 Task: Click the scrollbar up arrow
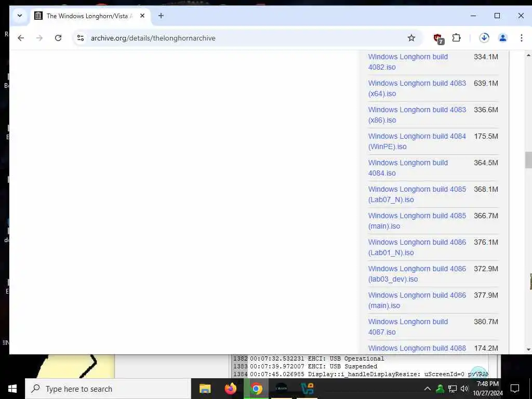click(x=528, y=55)
